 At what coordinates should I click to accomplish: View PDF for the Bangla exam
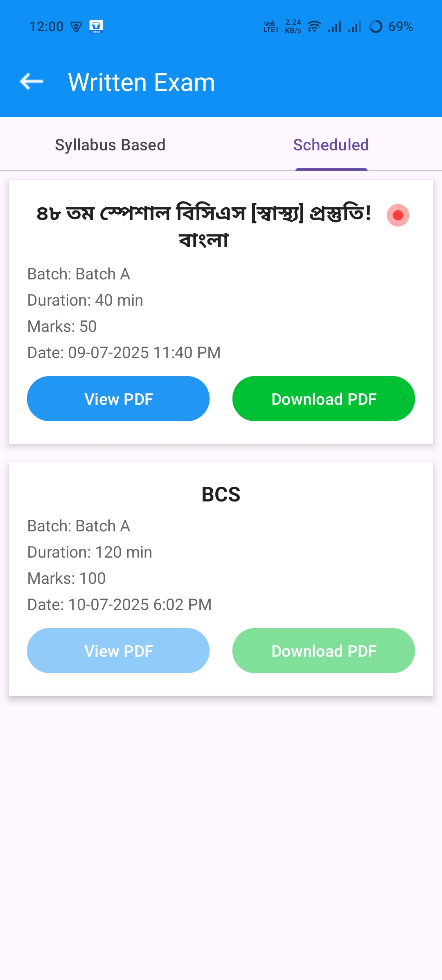(x=118, y=399)
